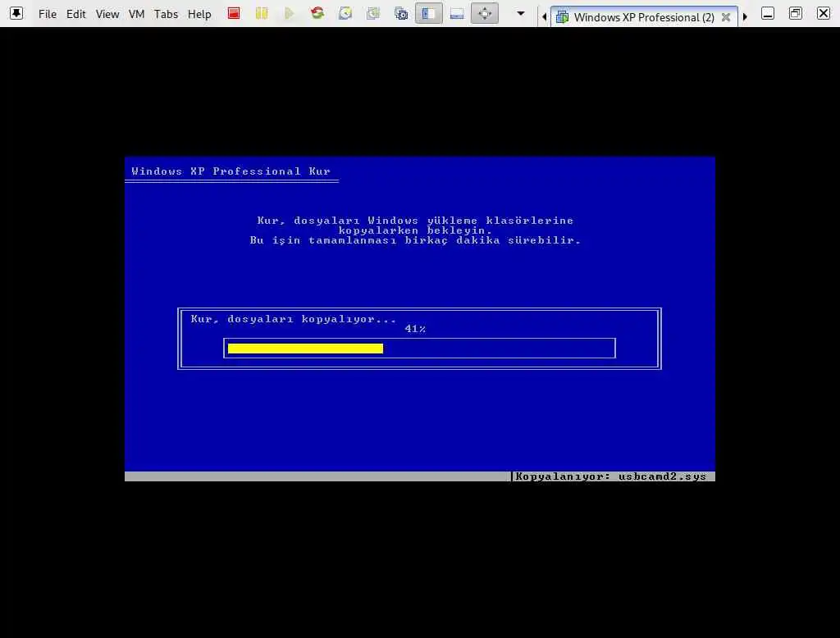Click the revert snapshot icon
Screen dimensions: 840x638
coord(373,13)
